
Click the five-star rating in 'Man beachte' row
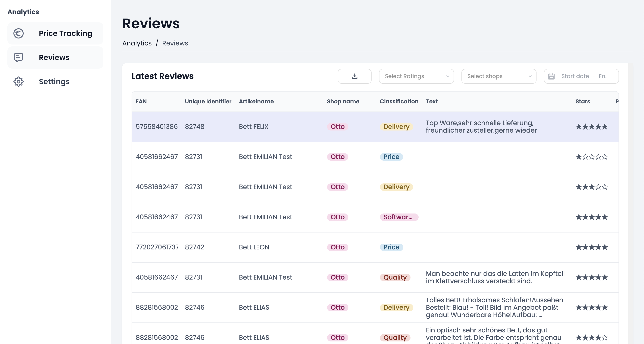pos(591,277)
